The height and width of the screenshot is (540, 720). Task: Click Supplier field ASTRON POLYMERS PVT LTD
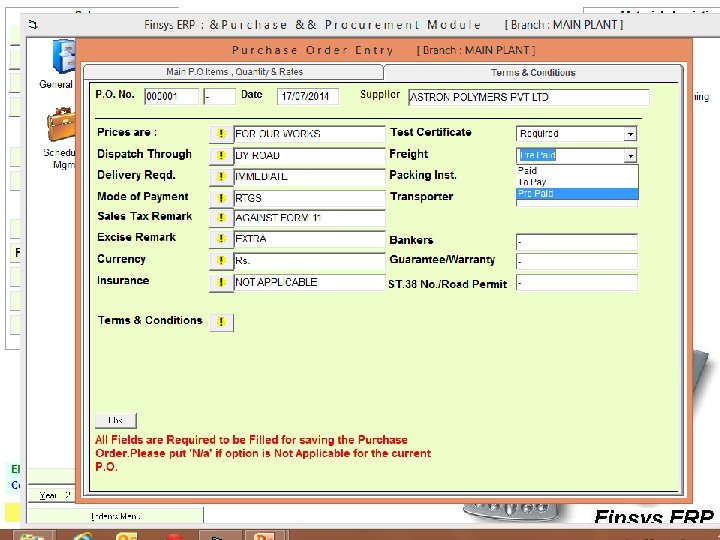[529, 97]
